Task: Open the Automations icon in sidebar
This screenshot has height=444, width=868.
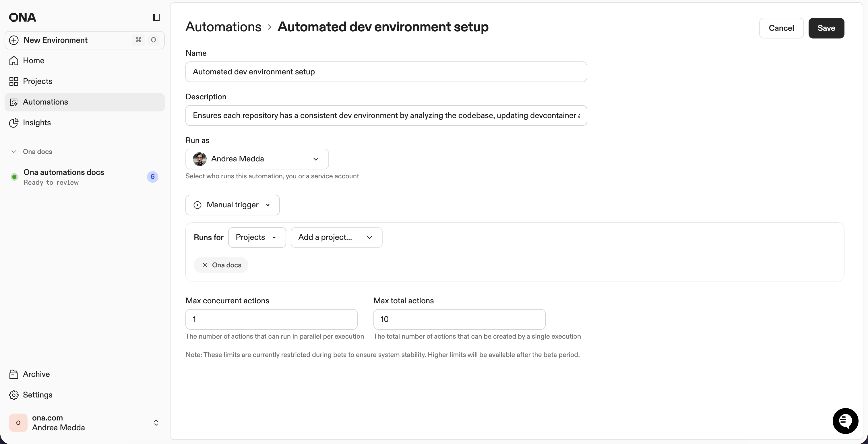Action: (13, 102)
